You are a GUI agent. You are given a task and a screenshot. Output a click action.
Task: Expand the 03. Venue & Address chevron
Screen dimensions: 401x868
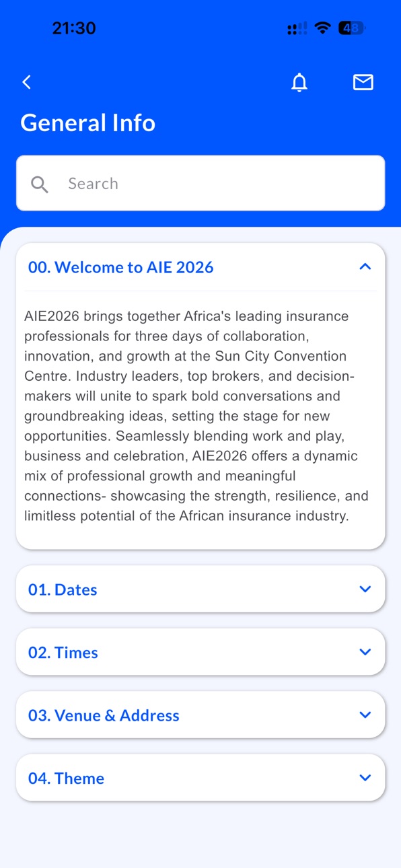[365, 715]
